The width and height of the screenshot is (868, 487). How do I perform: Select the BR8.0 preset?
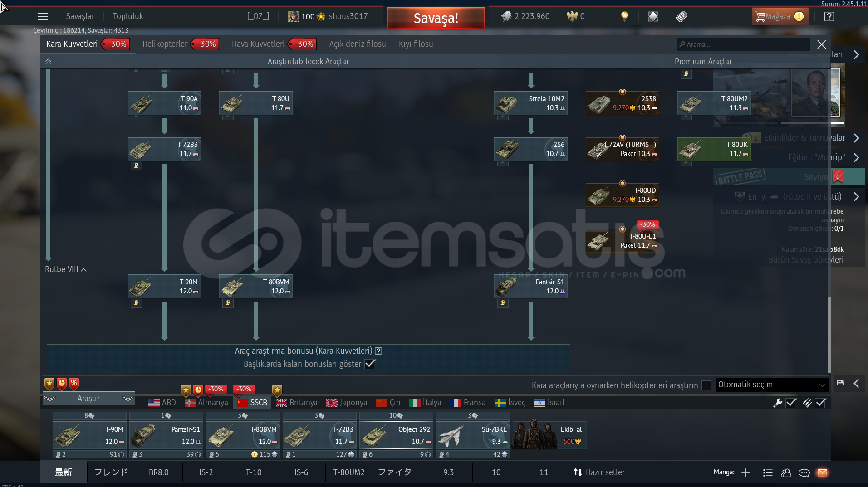point(159,472)
